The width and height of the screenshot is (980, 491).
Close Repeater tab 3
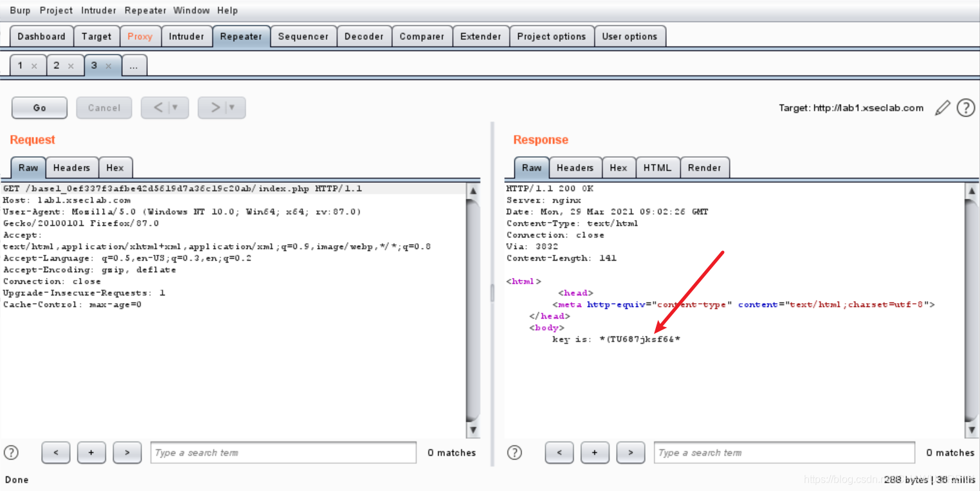pyautogui.click(x=108, y=66)
